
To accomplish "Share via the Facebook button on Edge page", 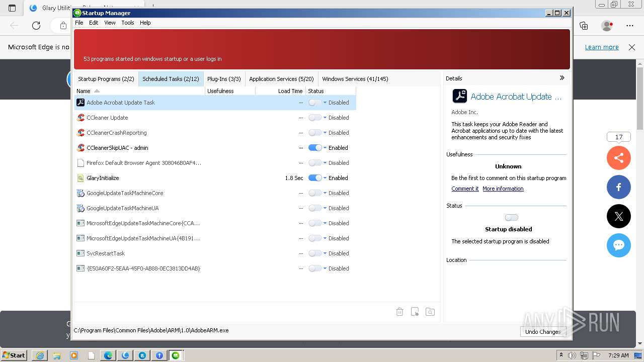I will coord(619,187).
